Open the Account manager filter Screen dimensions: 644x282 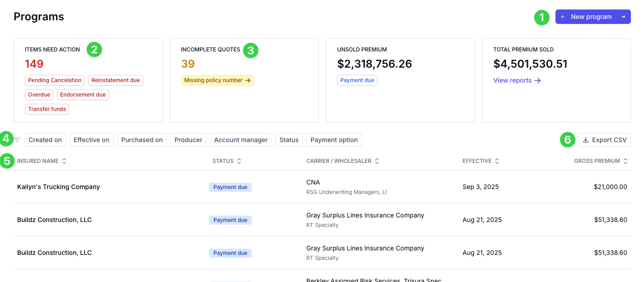pyautogui.click(x=241, y=140)
